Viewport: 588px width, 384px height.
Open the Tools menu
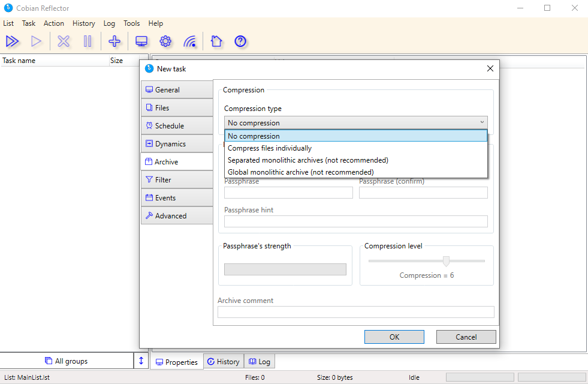pyautogui.click(x=132, y=23)
